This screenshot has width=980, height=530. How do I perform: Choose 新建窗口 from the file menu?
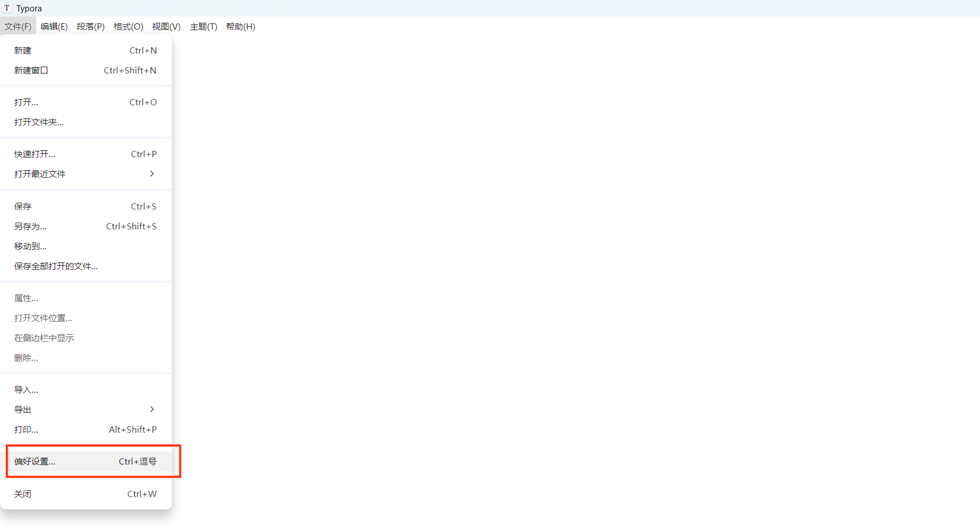[31, 71]
